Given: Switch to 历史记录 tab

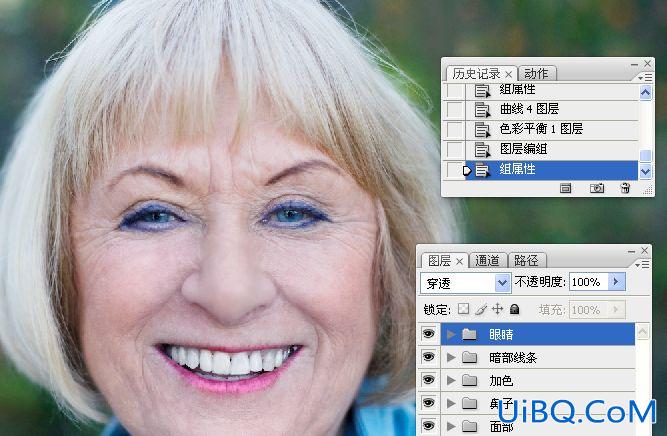Looking at the screenshot, I should coord(476,74).
